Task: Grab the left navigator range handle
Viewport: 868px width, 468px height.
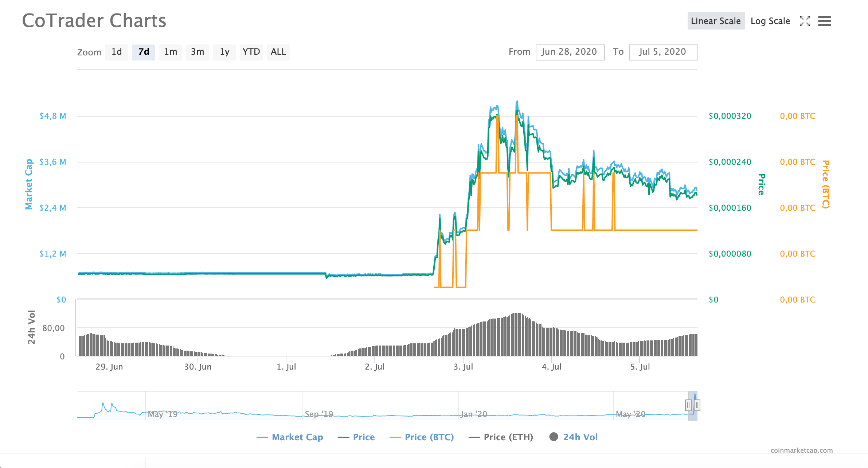Action: [x=688, y=405]
